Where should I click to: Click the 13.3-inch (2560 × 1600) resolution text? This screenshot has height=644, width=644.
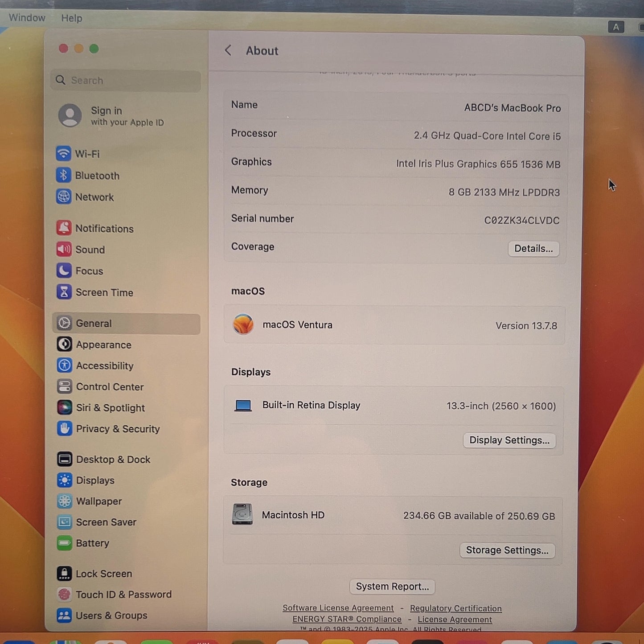pos(501,406)
